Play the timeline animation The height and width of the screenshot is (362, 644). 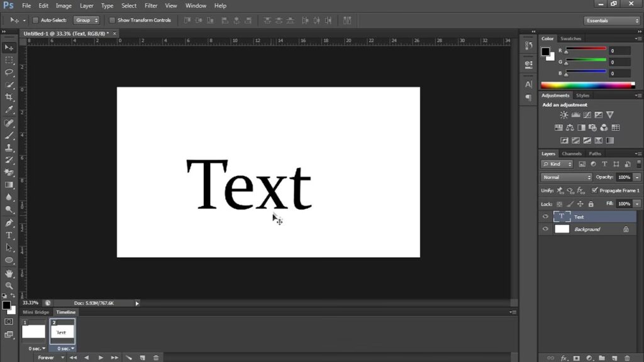[101, 358]
